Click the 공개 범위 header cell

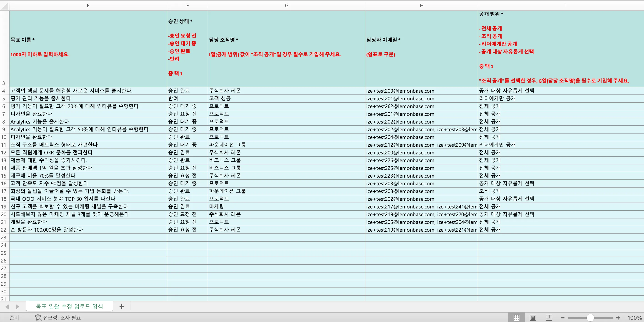tap(561, 49)
